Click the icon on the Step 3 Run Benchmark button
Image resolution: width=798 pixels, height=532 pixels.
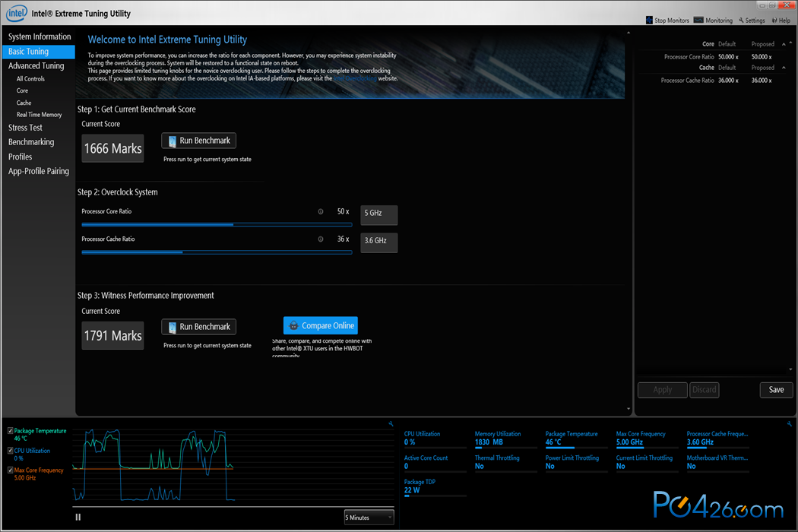click(172, 328)
